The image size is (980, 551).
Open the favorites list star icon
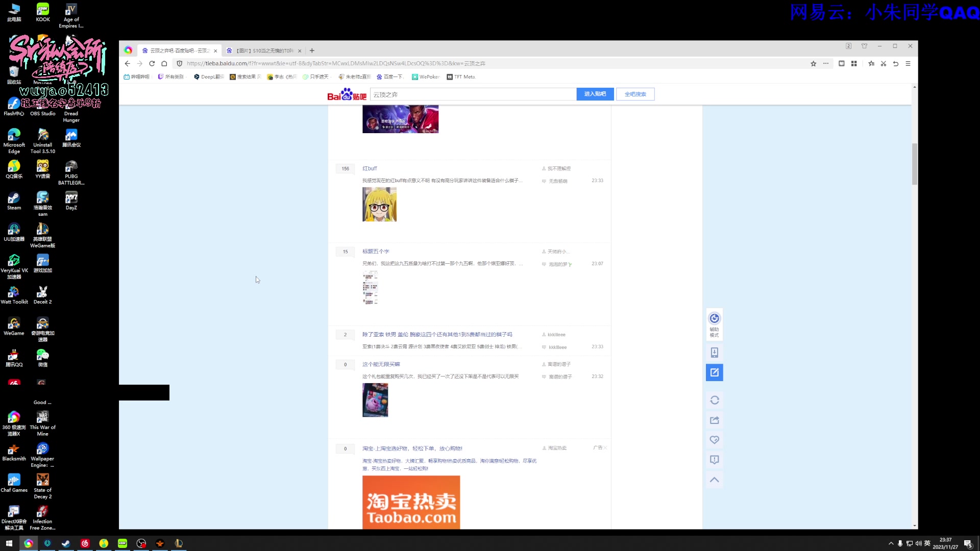871,64
